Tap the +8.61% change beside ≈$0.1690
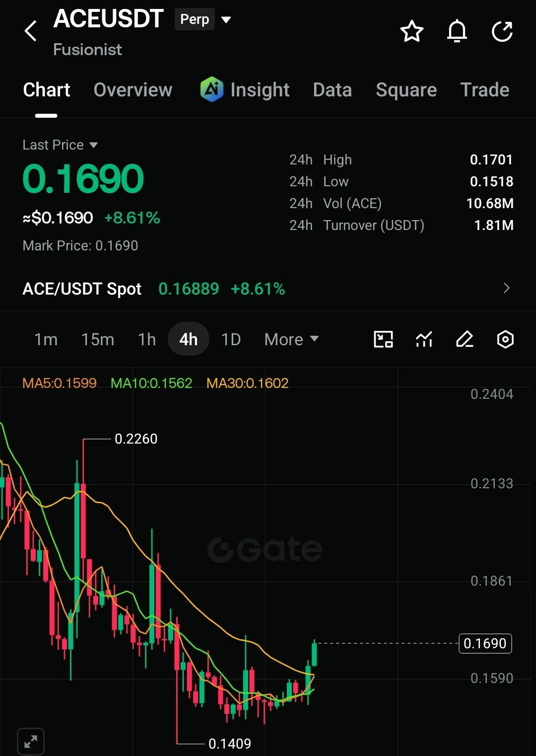The width and height of the screenshot is (536, 756). [x=132, y=218]
